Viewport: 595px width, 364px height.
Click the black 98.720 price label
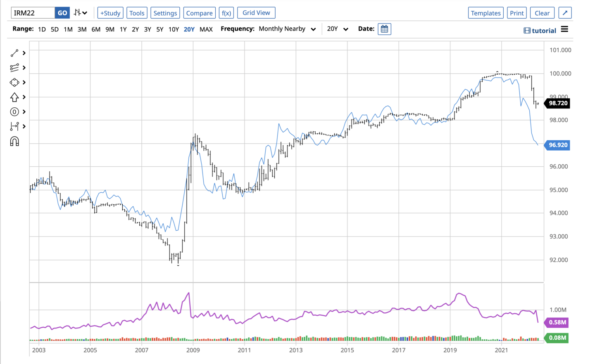tap(557, 103)
